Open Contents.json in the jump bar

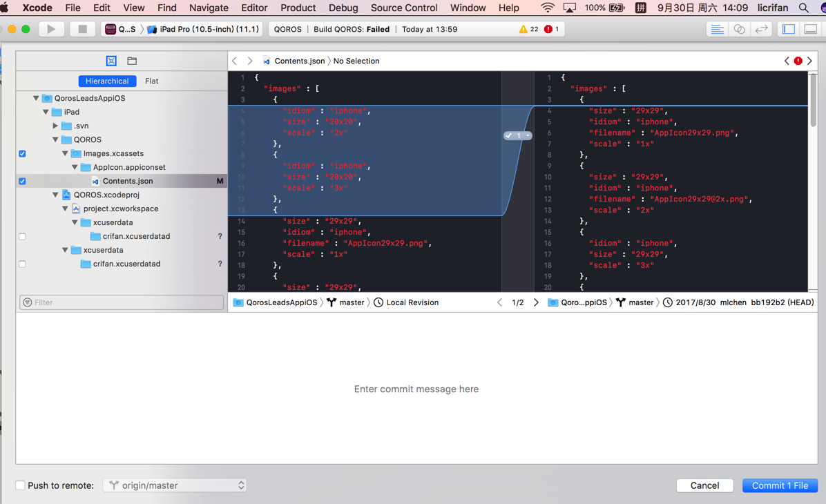click(294, 61)
